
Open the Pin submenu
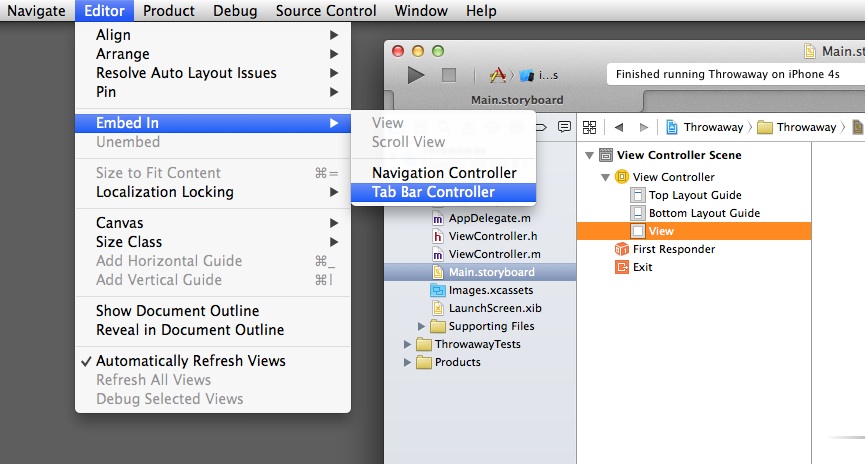click(x=213, y=92)
